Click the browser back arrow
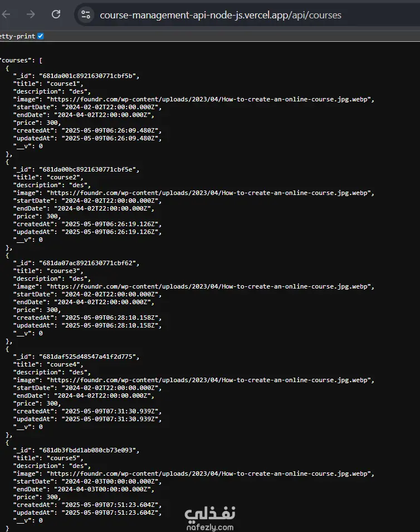The image size is (420, 532). coord(8,14)
